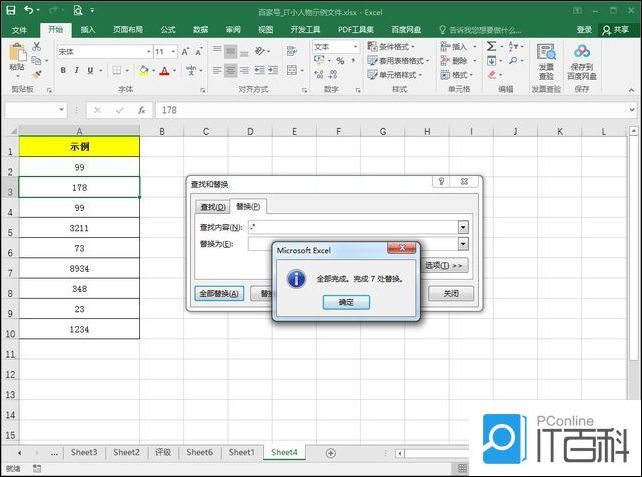
Task: Toggle Bold formatting
Action: click(x=62, y=71)
